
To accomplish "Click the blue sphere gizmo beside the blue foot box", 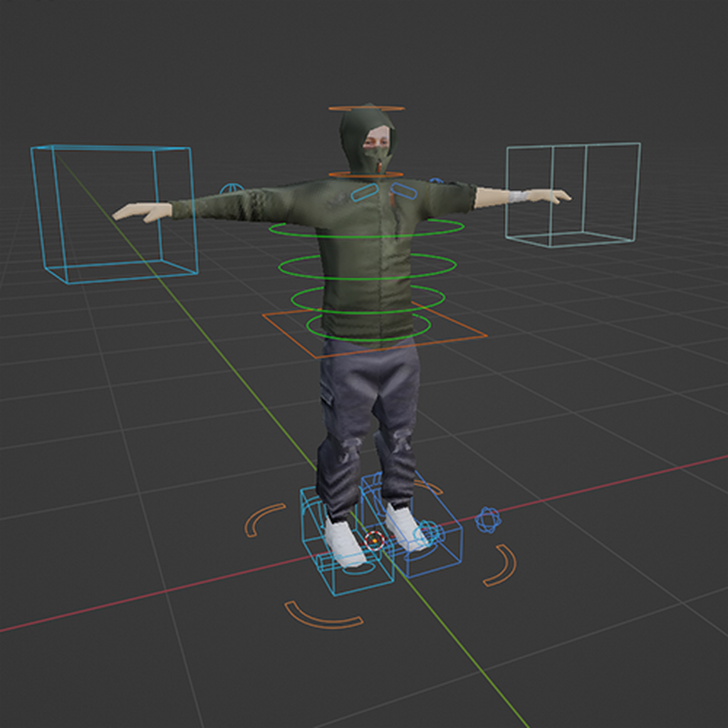I will [488, 520].
